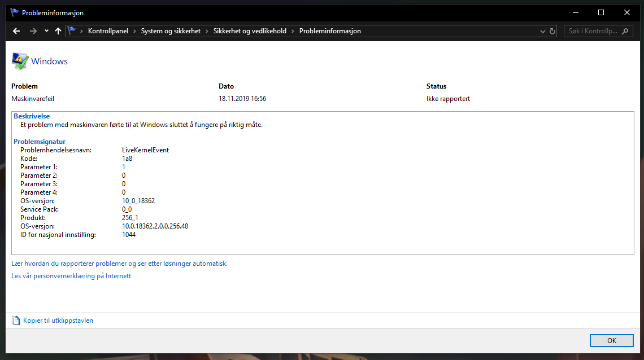Screen dimensions: 644x360
Task: Click the flag icon in the address bar
Action: pos(72,30)
